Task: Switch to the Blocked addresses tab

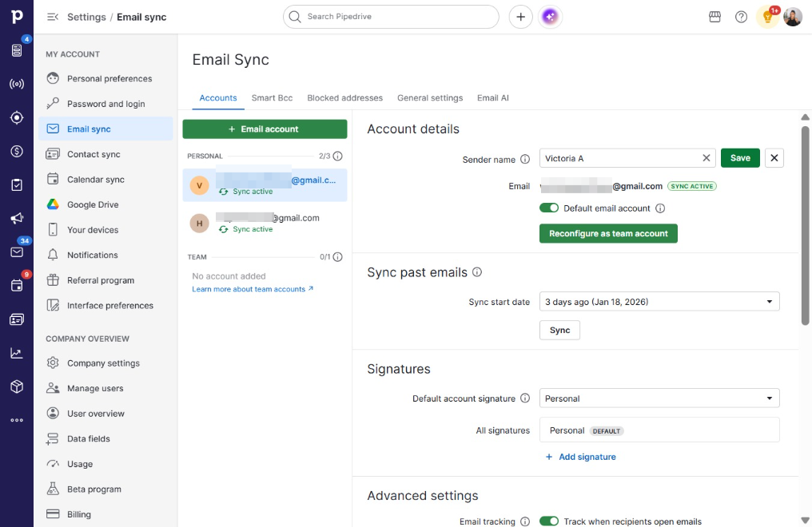Action: [345, 97]
